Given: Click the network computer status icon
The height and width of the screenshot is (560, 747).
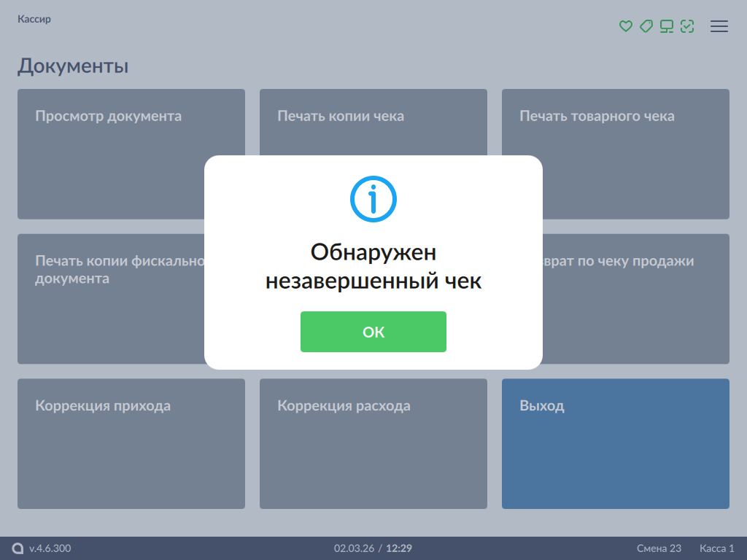Looking at the screenshot, I should [x=666, y=26].
